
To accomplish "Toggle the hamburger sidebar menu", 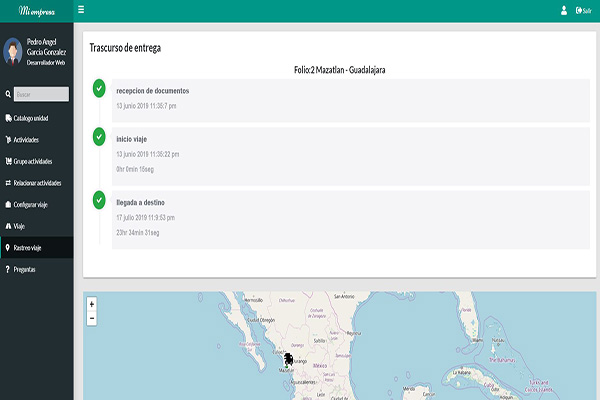I will pos(81,10).
